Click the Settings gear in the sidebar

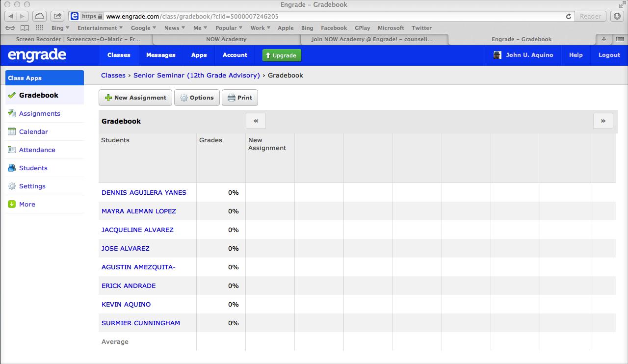(11, 186)
